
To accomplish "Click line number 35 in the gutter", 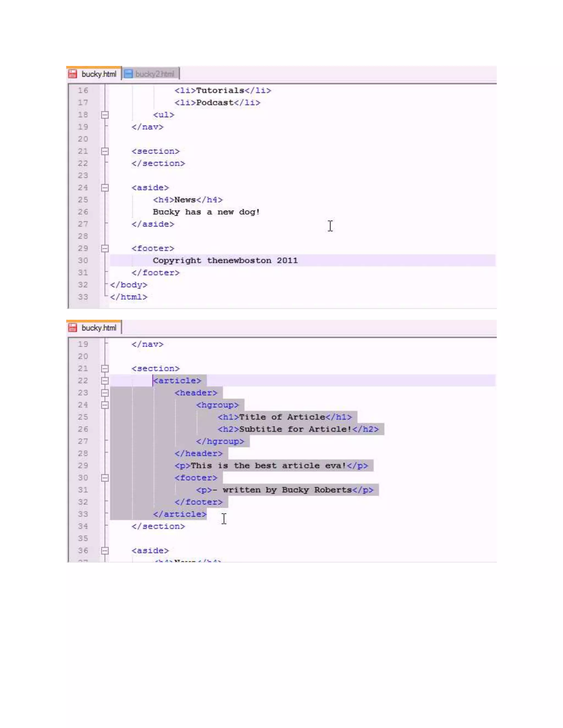I will (x=83, y=539).
